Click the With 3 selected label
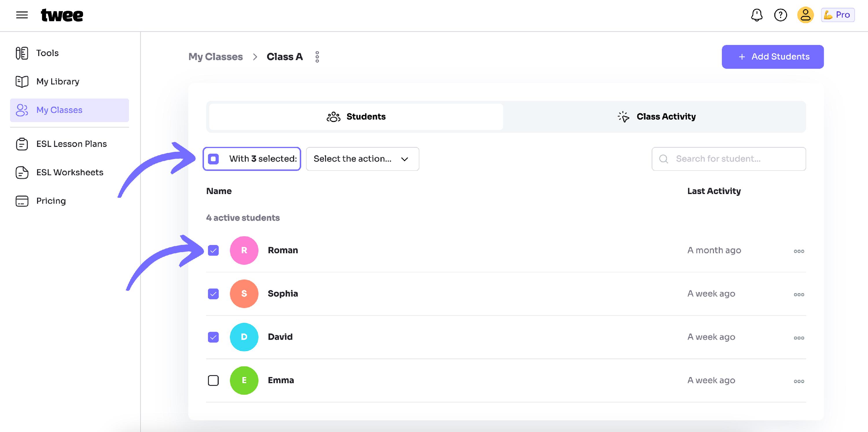The image size is (868, 432). point(263,159)
